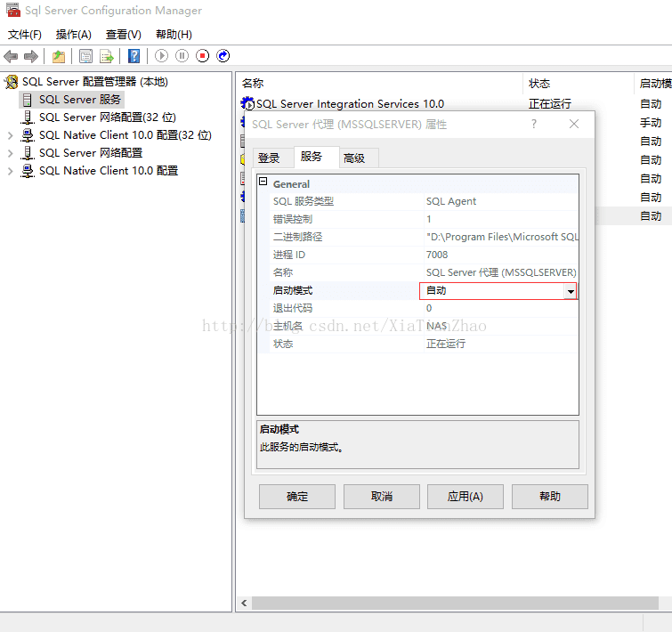The width and height of the screenshot is (672, 632).
Task: Switch to the 高级 tab
Action: (x=359, y=158)
